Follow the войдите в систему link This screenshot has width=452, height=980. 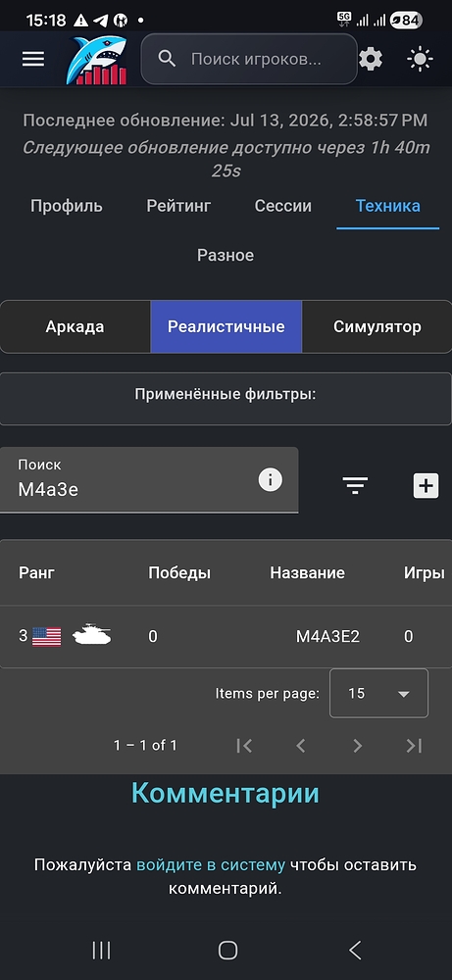pyautogui.click(x=211, y=865)
